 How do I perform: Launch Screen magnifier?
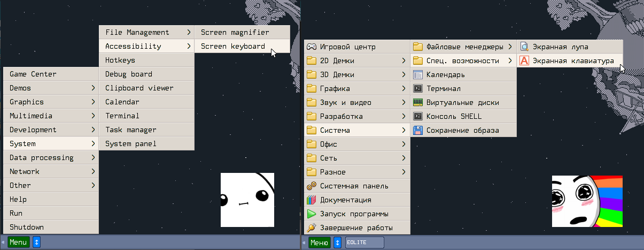coord(243,32)
